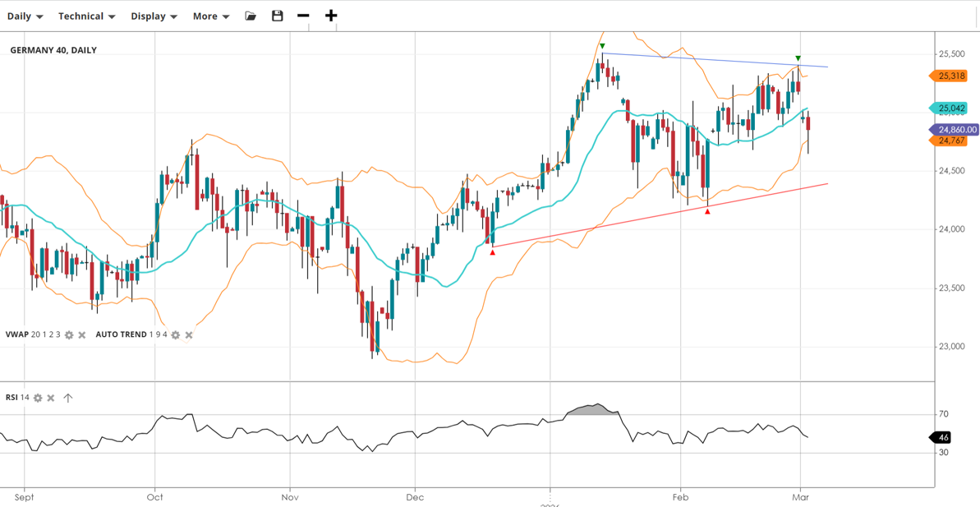Open the Display options dropdown
The width and height of the screenshot is (980, 507).
[154, 16]
